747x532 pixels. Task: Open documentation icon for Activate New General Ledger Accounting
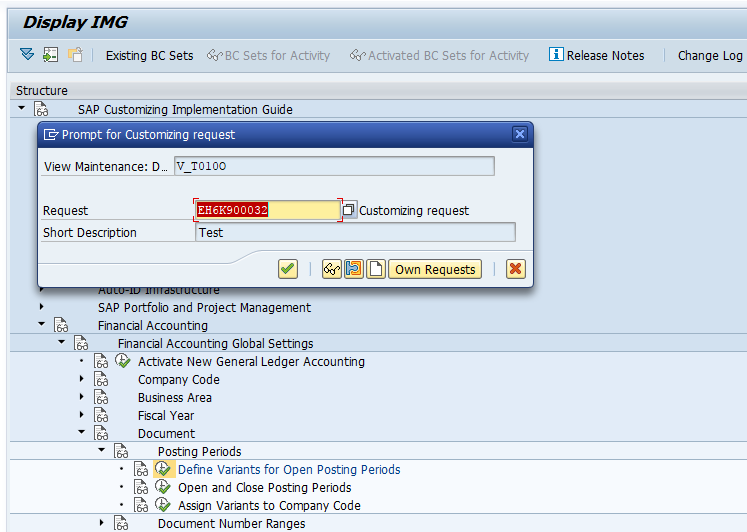point(100,361)
